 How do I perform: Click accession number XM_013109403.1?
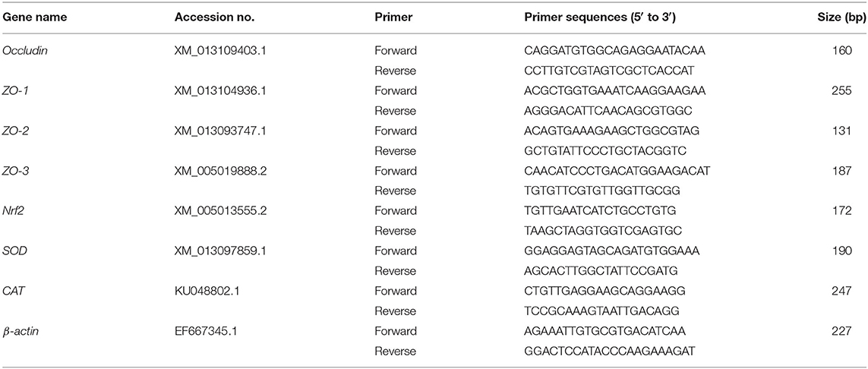[x=217, y=51]
